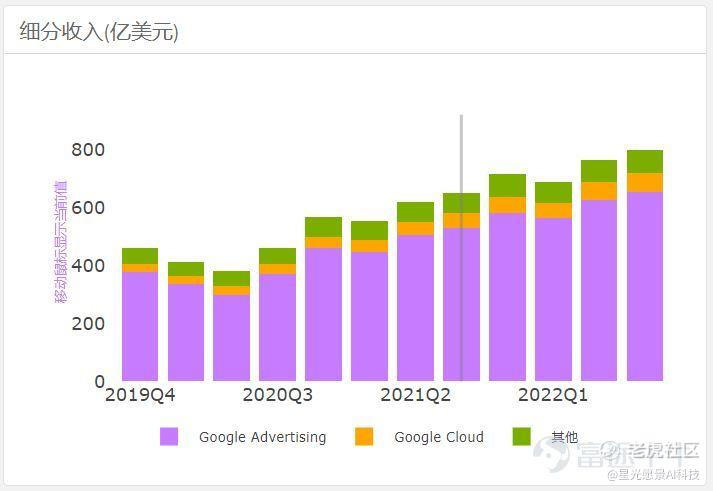
Task: Pick the green segment of 2021Q2 bar
Action: click(415, 212)
